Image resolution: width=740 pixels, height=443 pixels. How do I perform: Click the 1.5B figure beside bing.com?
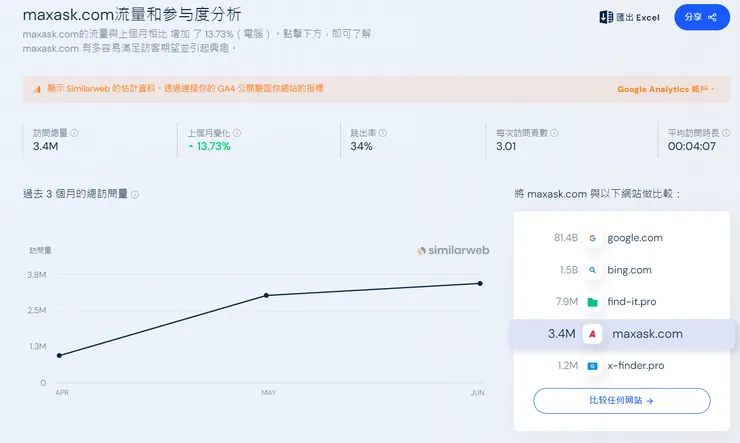pos(569,270)
